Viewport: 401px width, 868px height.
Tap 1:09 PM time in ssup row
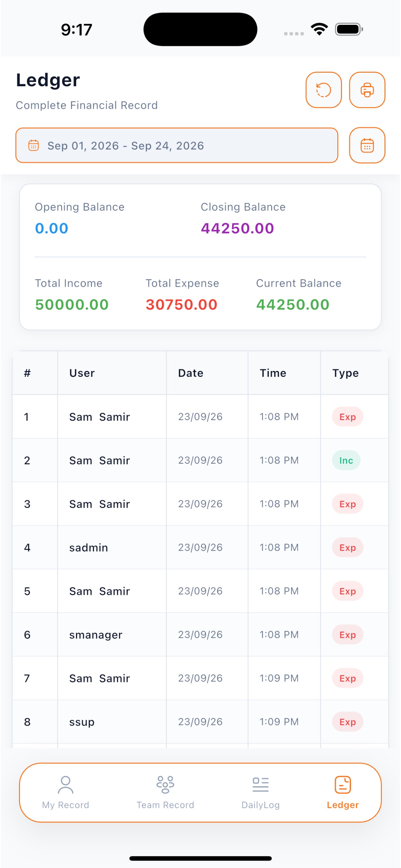[279, 722]
